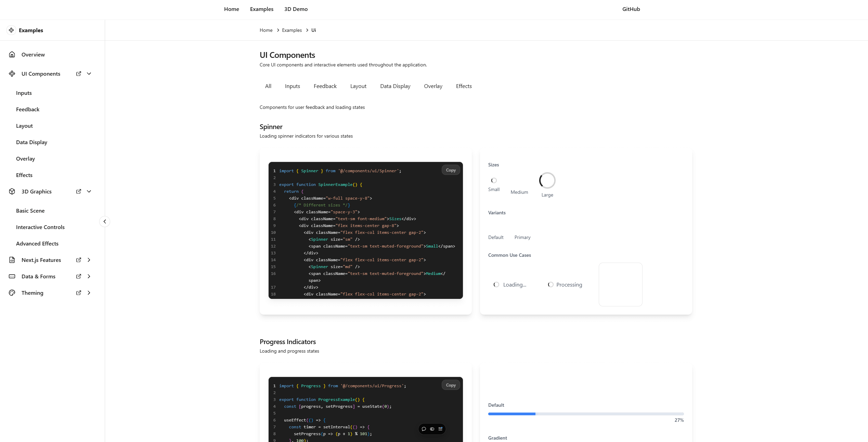Image resolution: width=868 pixels, height=442 pixels.
Task: Expand the Data & Forms section
Action: tap(89, 276)
